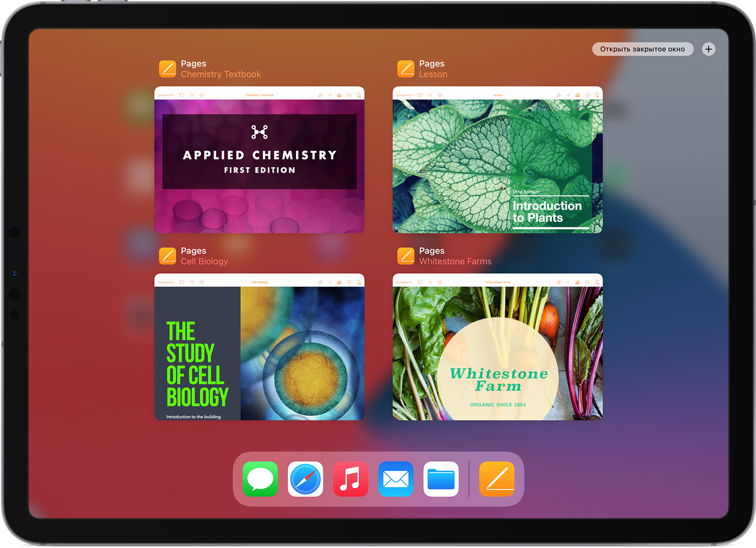The image size is (756, 548).
Task: Click the Whitestone Farms title label
Action: [455, 261]
